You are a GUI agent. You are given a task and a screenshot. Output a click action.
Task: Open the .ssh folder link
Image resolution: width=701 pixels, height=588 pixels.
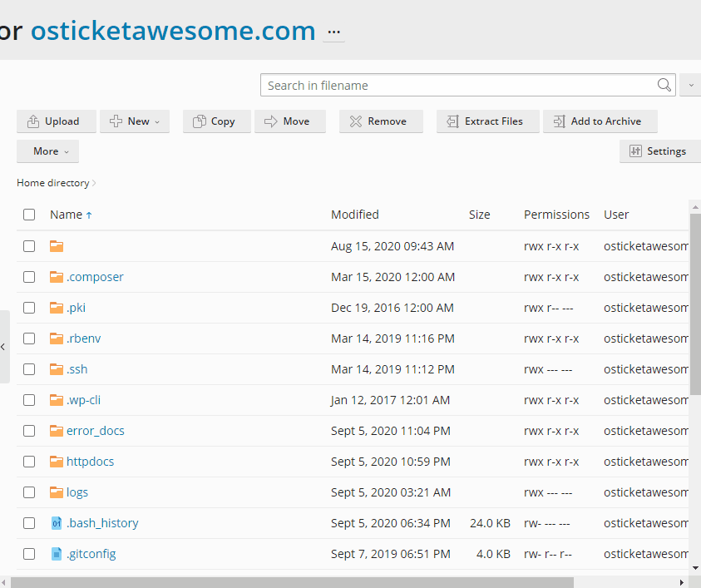(x=77, y=369)
